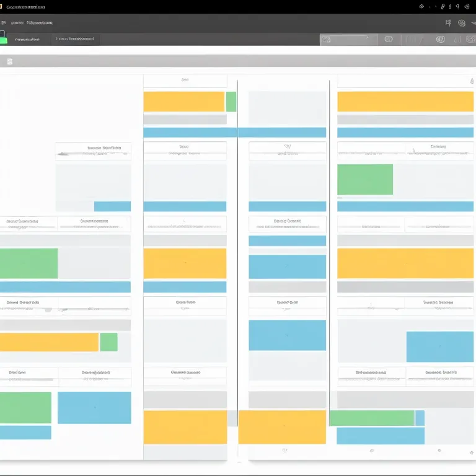Click the window title text in title bar
Screen dimensions: 476x476
(x=26, y=7)
